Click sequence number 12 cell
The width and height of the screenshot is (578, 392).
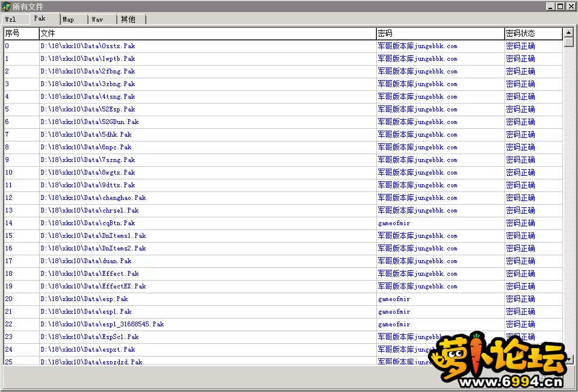[22, 198]
